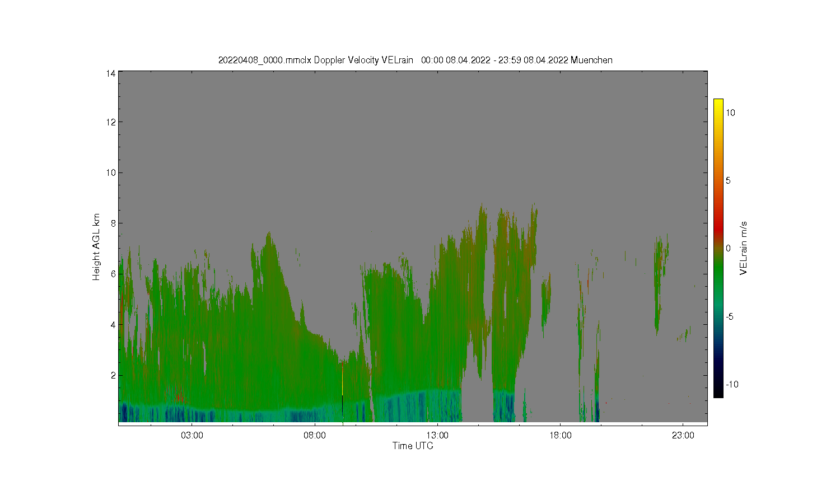Click the 08:00 time tick label
Image resolution: width=840 pixels, height=504 pixels.
315,435
